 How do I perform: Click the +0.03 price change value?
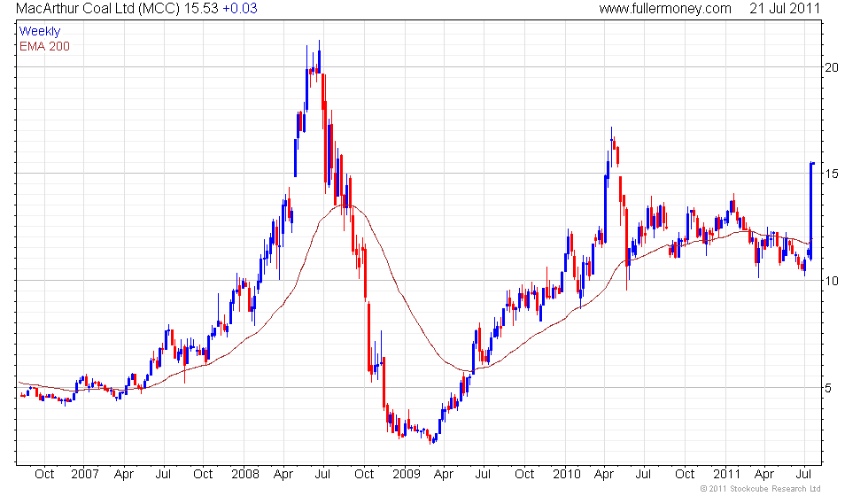click(240, 9)
